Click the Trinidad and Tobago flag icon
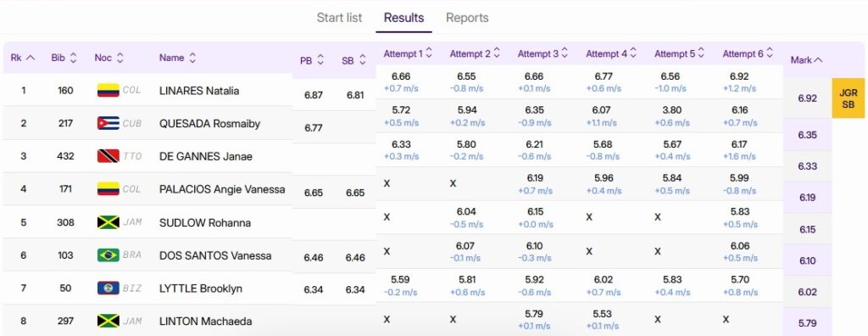 click(108, 156)
